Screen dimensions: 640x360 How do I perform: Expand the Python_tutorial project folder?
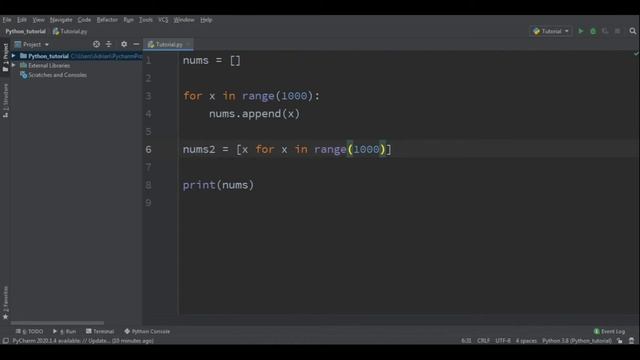tap(13, 56)
